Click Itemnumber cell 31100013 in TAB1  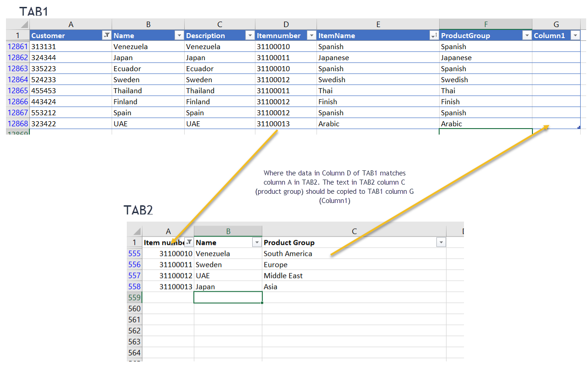(x=286, y=124)
